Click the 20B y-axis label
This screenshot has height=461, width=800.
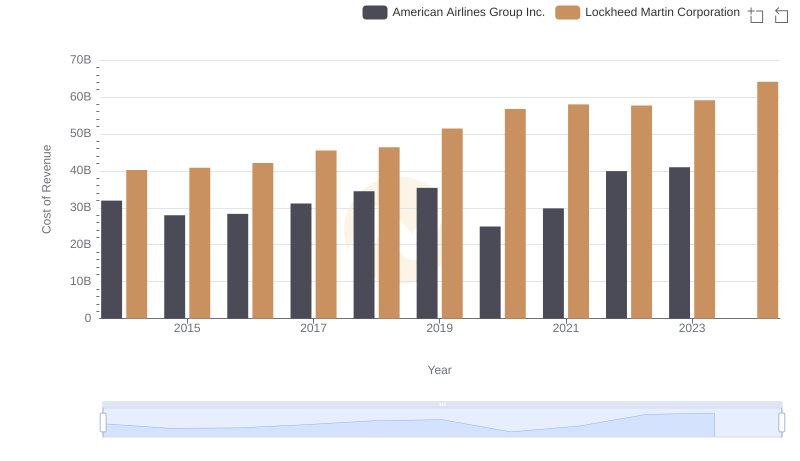pyautogui.click(x=81, y=244)
